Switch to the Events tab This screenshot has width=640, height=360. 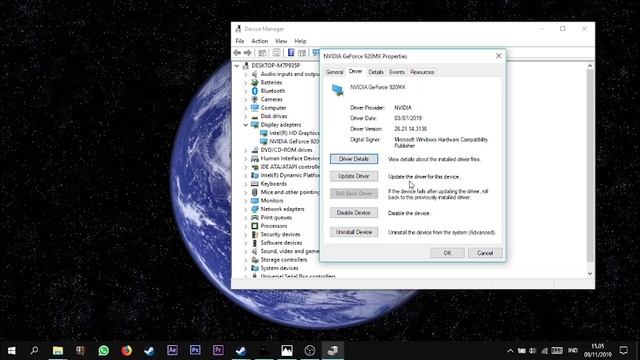(397, 72)
